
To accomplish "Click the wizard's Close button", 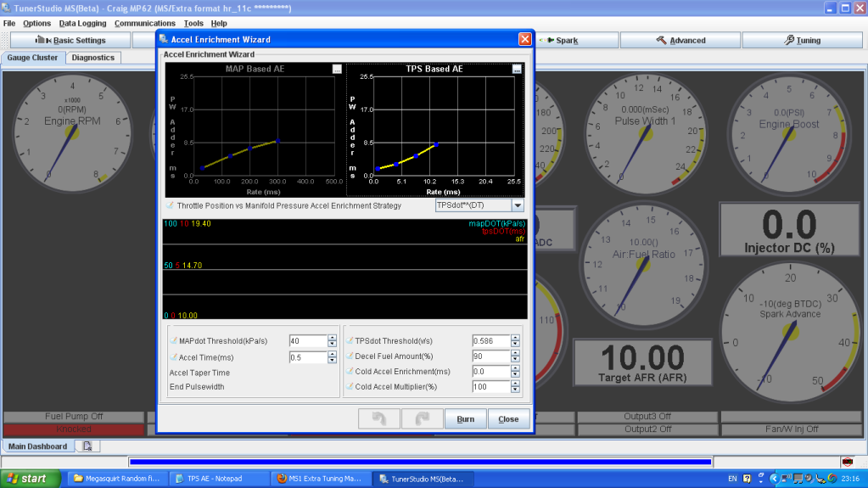I will pos(508,418).
